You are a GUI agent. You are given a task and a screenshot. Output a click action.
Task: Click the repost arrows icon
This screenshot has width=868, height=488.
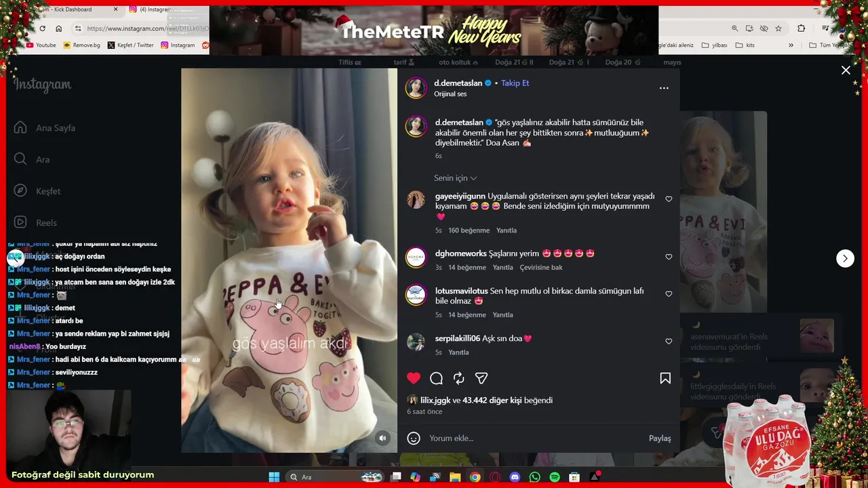tap(459, 378)
